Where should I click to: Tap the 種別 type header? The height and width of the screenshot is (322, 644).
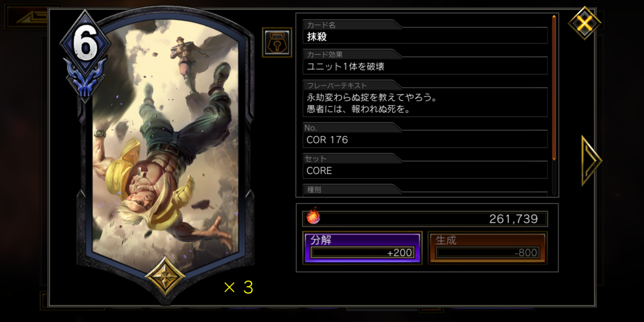coord(314,190)
